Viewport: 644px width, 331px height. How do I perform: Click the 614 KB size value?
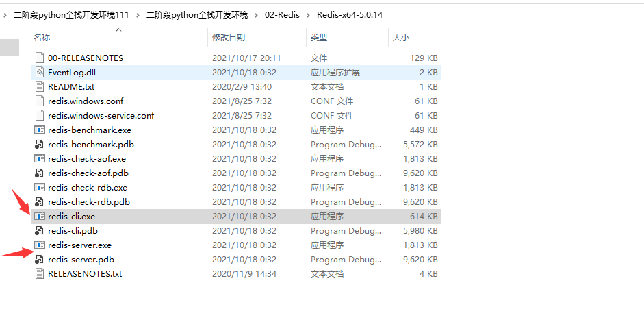click(424, 217)
